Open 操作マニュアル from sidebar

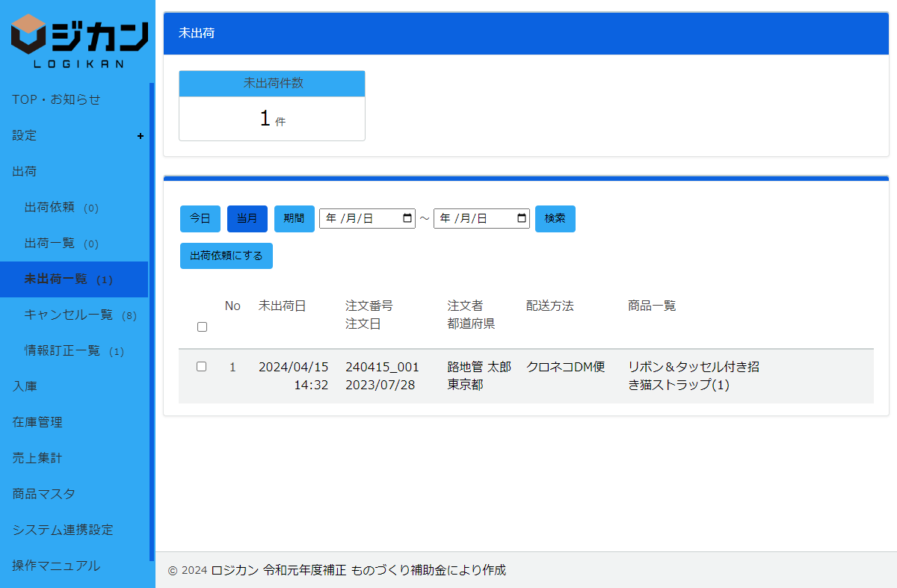[56, 566]
